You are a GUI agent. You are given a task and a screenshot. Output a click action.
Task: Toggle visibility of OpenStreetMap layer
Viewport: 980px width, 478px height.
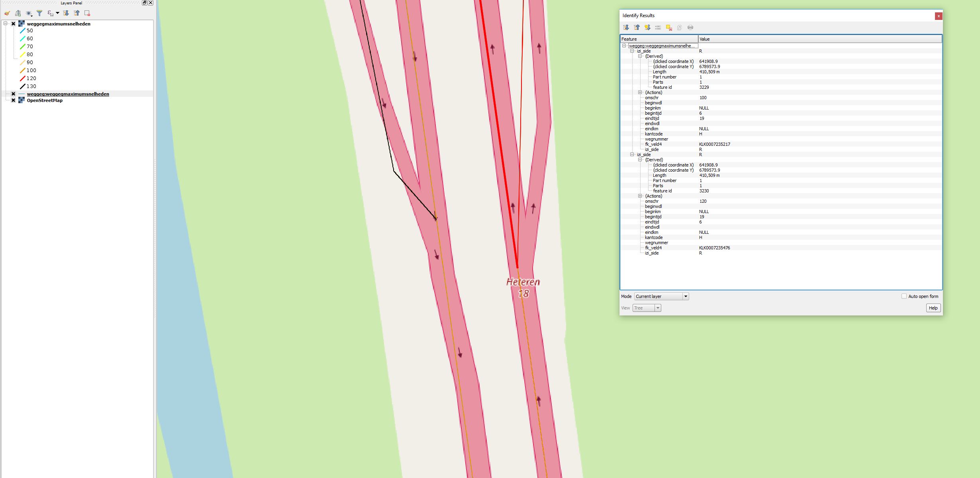point(14,100)
